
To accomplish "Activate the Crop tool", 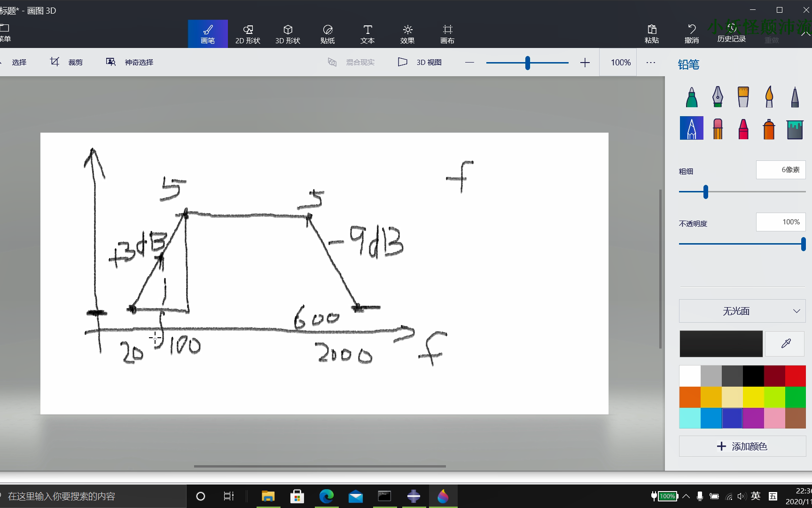I will click(x=66, y=62).
